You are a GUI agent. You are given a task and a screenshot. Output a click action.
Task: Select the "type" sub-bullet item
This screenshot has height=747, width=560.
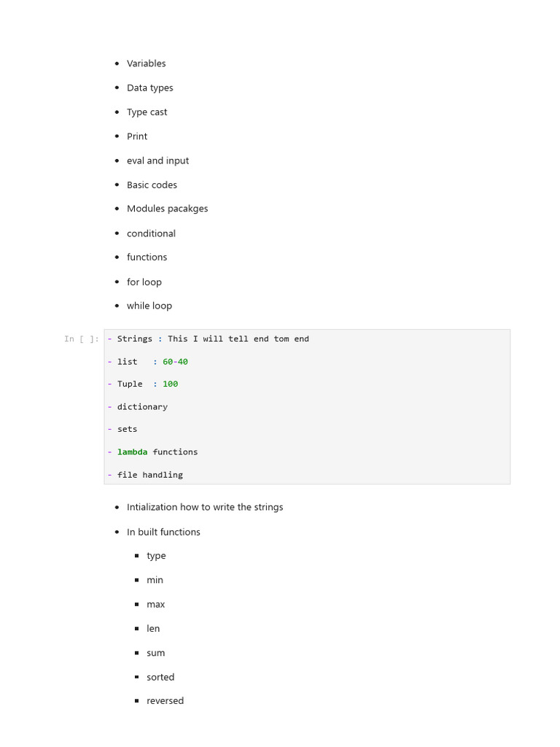(156, 556)
